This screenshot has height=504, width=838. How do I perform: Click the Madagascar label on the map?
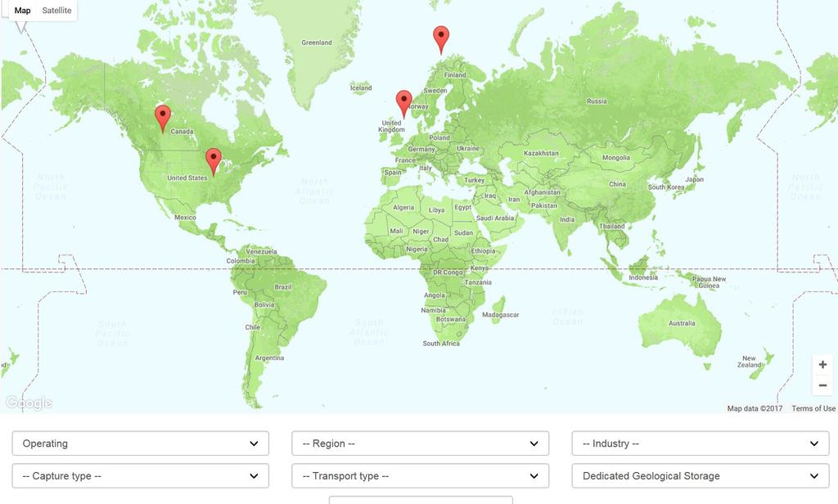tap(500, 315)
